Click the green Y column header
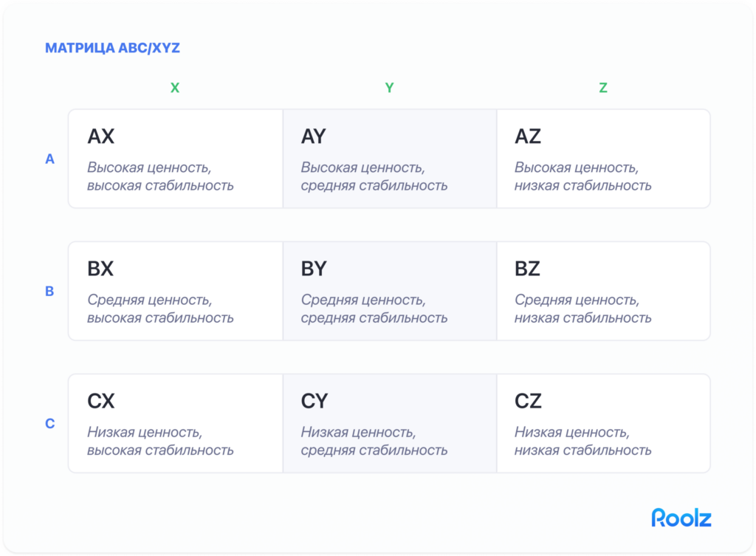The height and width of the screenshot is (556, 756). pos(390,88)
